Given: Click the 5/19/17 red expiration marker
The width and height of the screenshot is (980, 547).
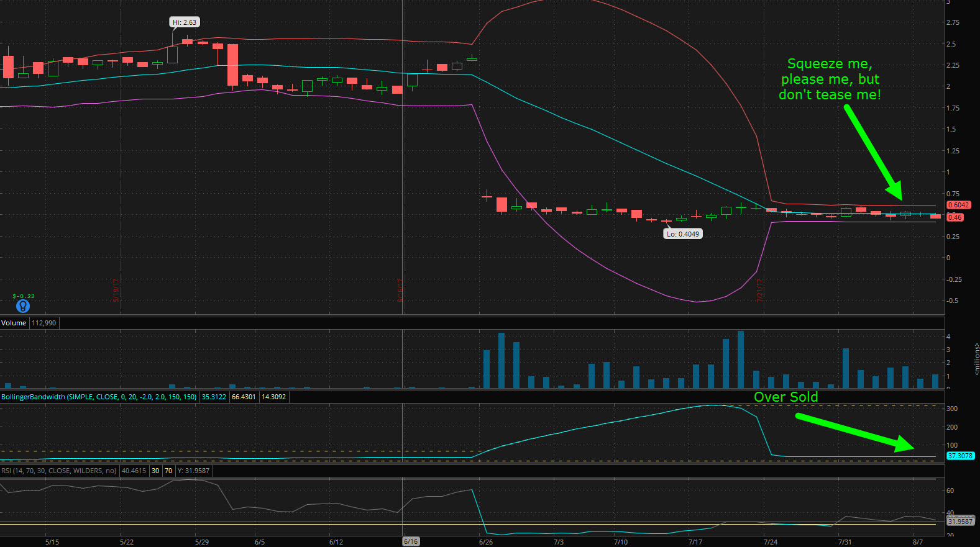Looking at the screenshot, I should (116, 290).
